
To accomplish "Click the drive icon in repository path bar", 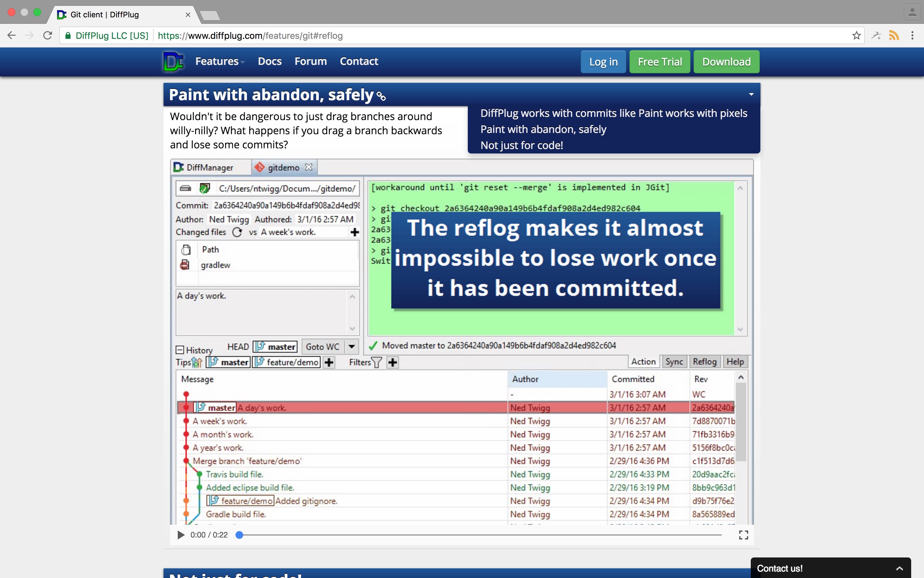I will click(x=185, y=188).
